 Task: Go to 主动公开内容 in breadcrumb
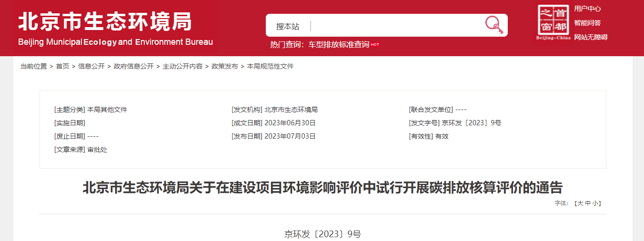pos(182,67)
